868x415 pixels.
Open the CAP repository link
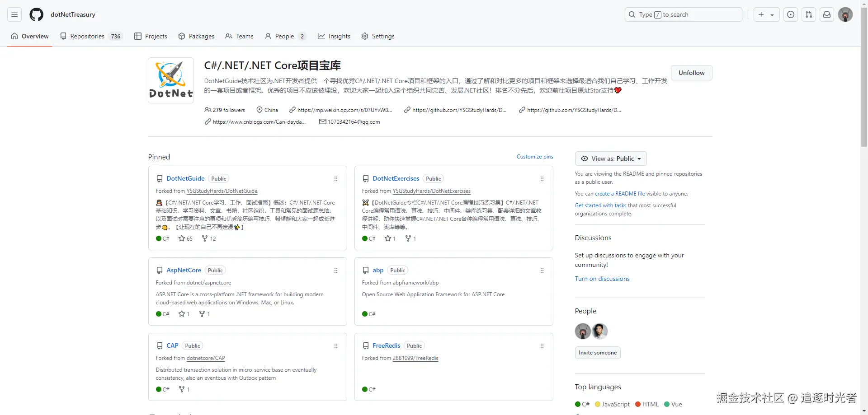(x=172, y=345)
